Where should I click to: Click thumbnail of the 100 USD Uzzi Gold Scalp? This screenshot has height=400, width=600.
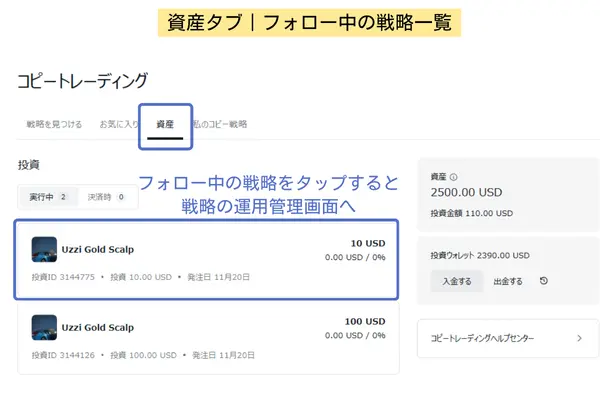point(44,328)
